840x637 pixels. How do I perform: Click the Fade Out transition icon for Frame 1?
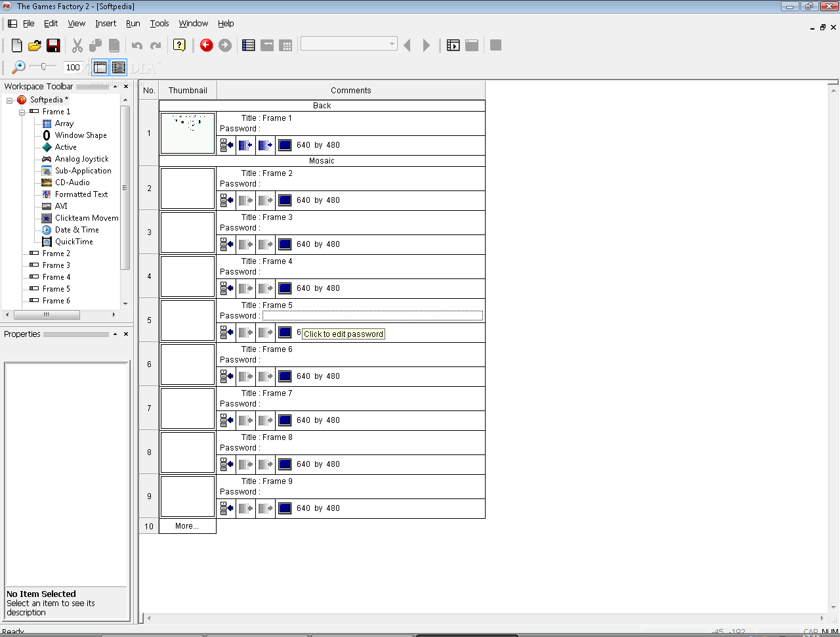[x=265, y=145]
